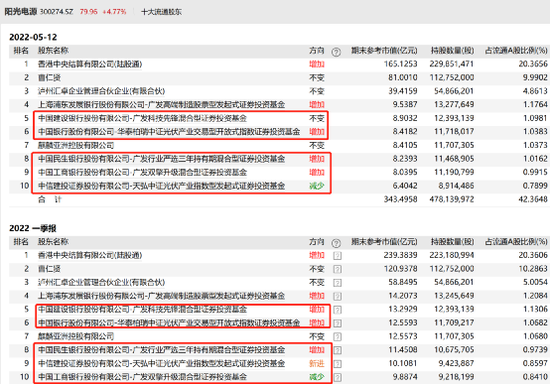This screenshot has width=550, height=384.
Task: Click the percentage cell 9.9902
Action: tap(535, 78)
